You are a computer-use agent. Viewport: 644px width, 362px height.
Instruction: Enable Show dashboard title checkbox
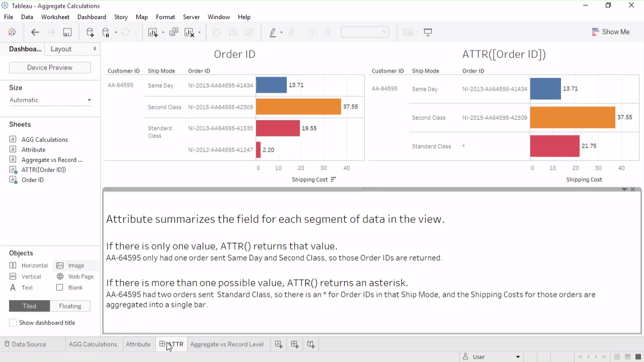13,323
